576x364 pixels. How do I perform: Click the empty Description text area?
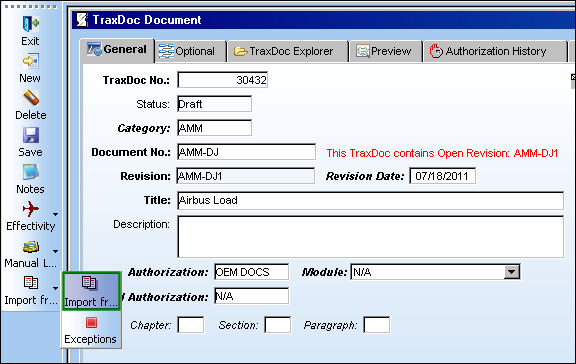370,237
